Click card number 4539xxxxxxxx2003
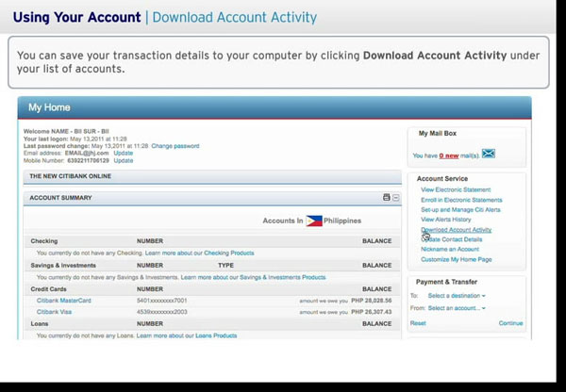Image resolution: width=566 pixels, height=392 pixels. [x=161, y=312]
